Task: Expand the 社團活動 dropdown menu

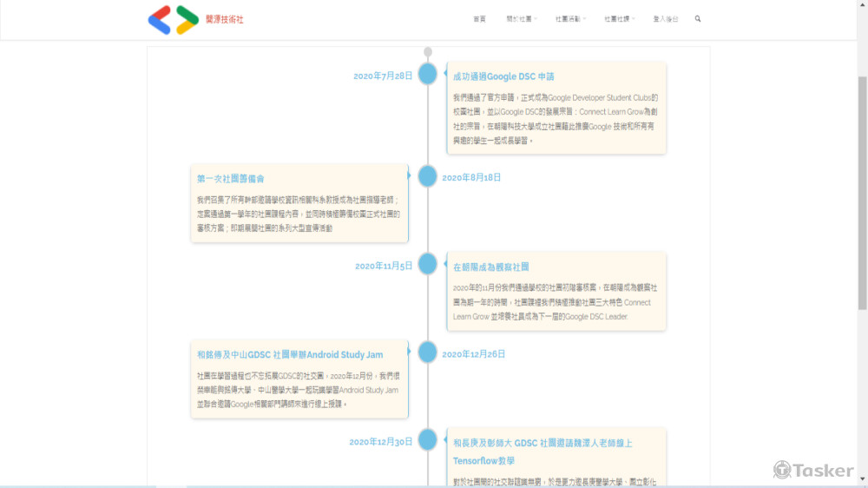Action: coord(570,19)
